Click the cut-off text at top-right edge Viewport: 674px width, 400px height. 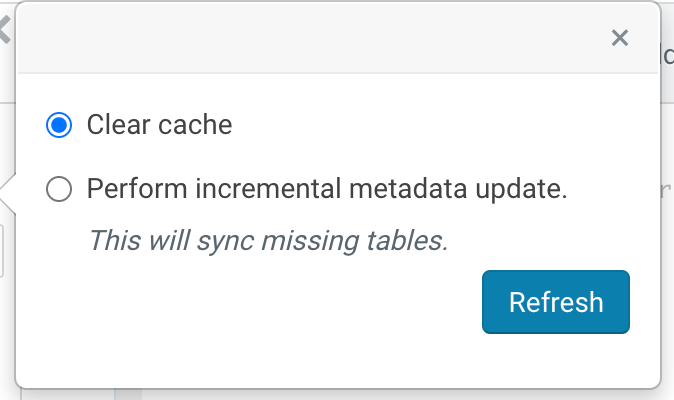667,55
